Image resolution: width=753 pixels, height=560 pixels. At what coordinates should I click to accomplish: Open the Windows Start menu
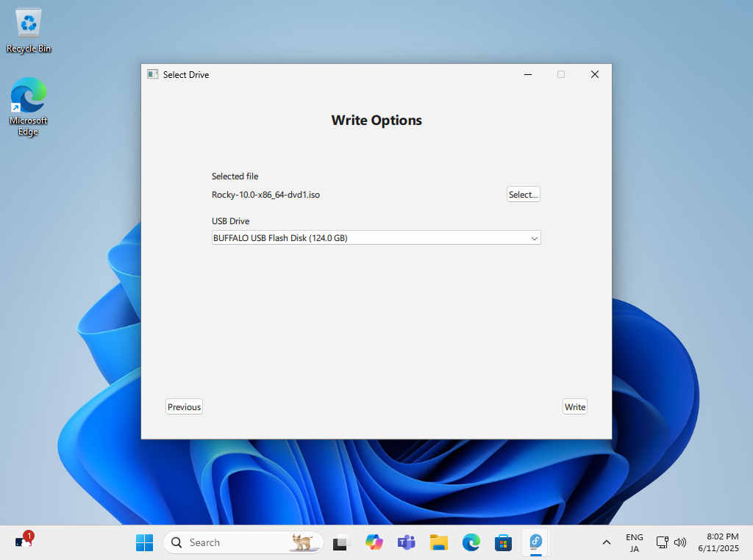pyautogui.click(x=145, y=542)
